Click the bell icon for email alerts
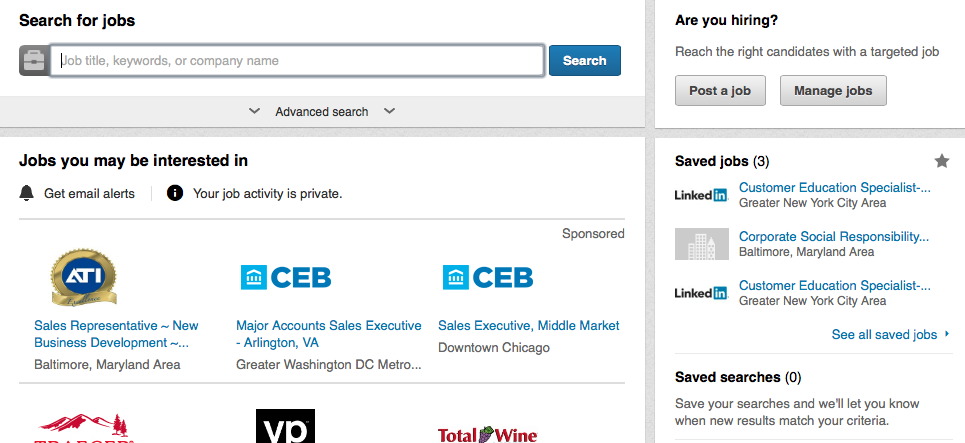Viewport: 965px width, 443px height. [26, 193]
